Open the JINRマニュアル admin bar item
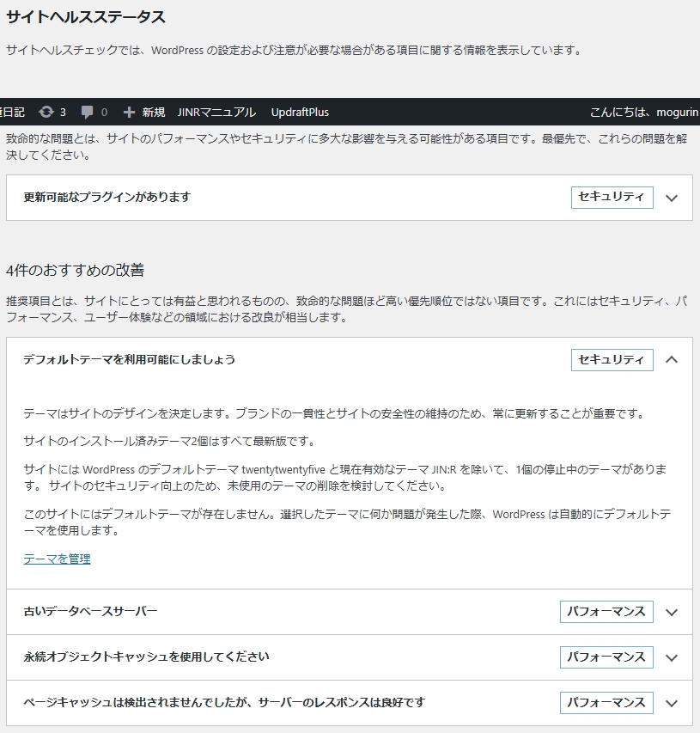The image size is (700, 733). tap(216, 112)
